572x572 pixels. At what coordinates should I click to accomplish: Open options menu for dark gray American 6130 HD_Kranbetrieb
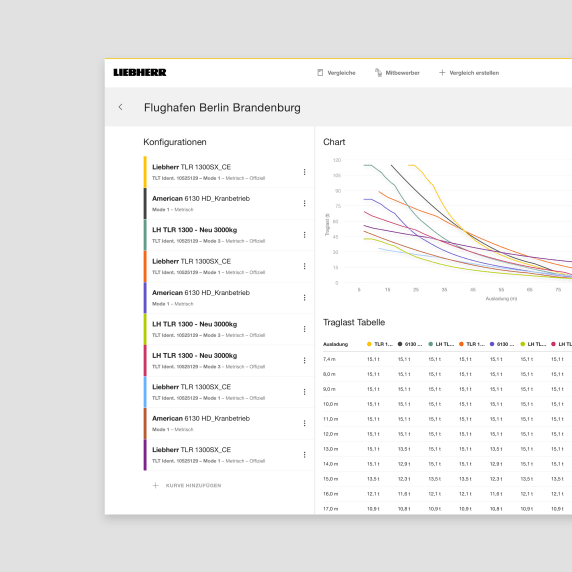click(304, 203)
